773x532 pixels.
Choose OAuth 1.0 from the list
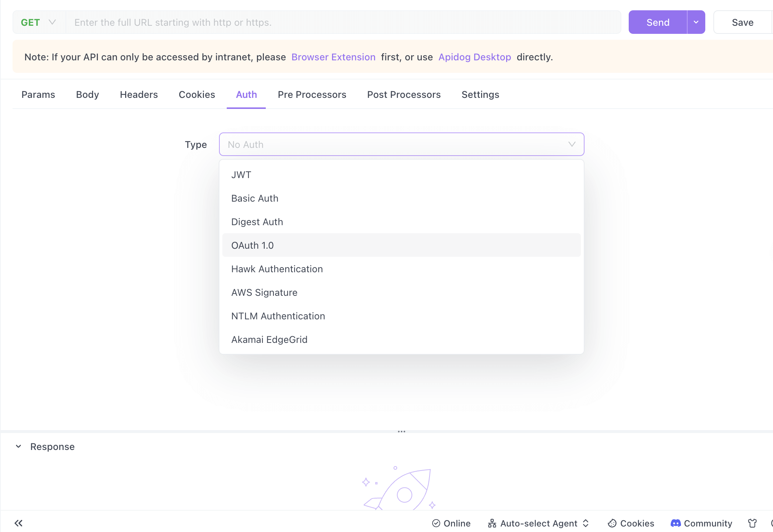[253, 245]
